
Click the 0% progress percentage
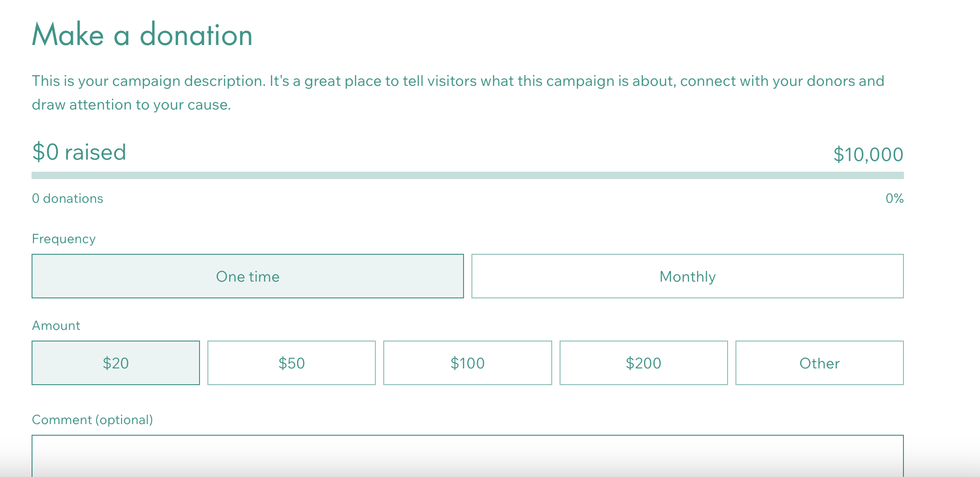coord(894,199)
